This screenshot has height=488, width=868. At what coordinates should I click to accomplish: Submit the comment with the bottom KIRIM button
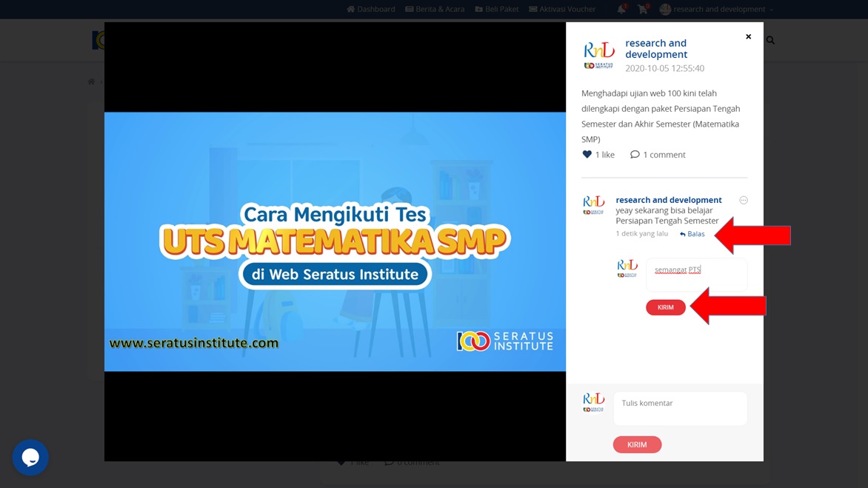click(x=637, y=444)
